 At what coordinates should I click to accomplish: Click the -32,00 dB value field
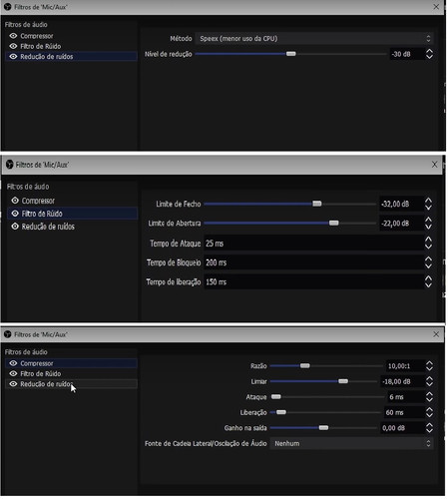[401, 204]
